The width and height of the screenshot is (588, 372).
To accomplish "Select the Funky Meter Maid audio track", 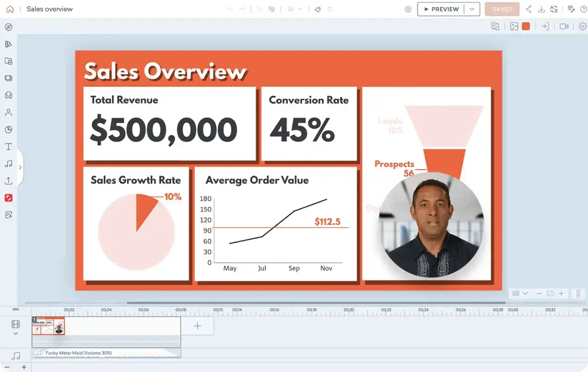I will [106, 353].
